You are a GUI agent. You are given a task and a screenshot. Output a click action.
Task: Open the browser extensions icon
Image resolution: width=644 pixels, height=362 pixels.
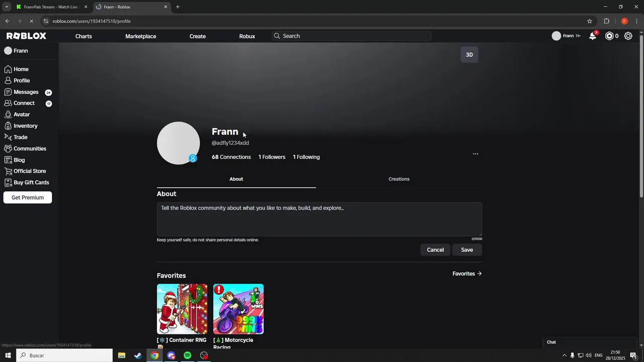click(607, 21)
